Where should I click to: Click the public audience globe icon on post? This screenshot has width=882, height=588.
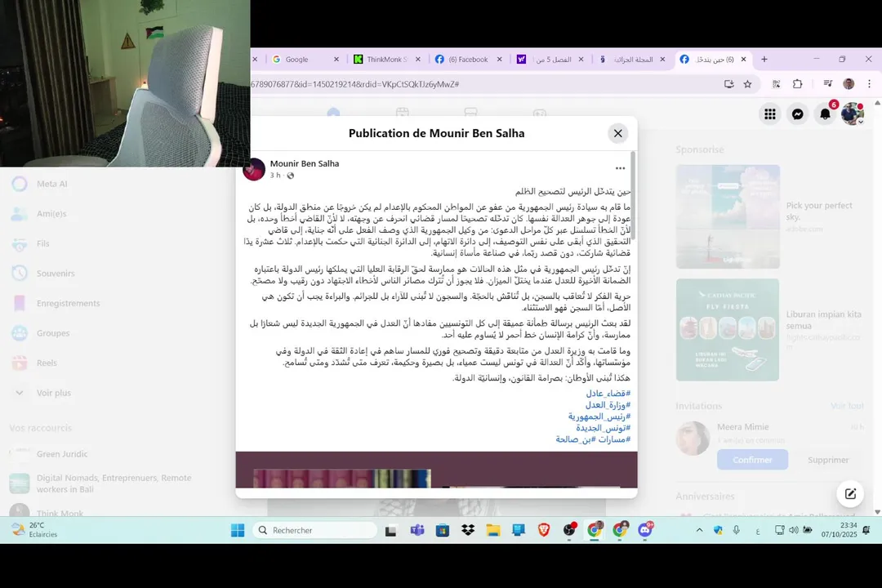pyautogui.click(x=290, y=176)
